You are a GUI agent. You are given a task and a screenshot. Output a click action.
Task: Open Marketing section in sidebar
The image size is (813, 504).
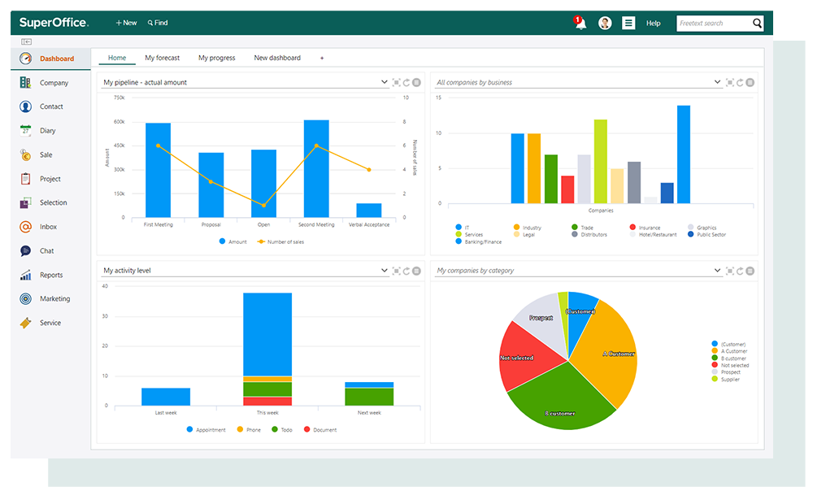click(54, 299)
